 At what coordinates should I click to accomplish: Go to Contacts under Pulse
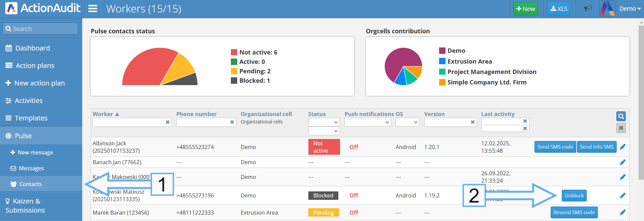(x=30, y=184)
